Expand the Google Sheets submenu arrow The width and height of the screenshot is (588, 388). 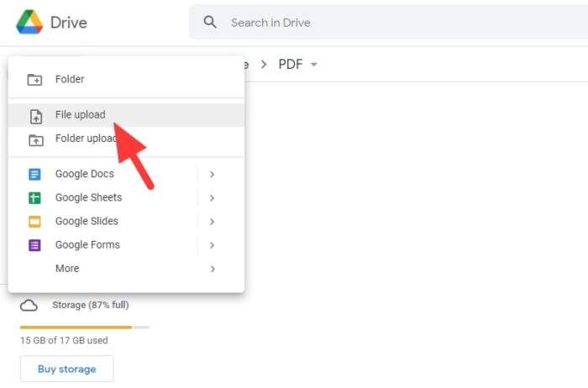click(x=213, y=198)
